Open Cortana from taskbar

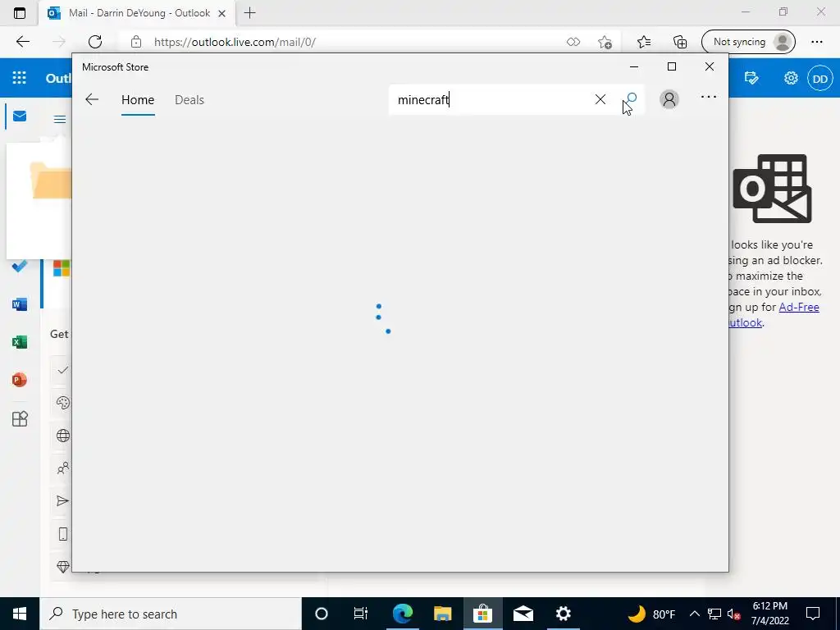coord(321,614)
